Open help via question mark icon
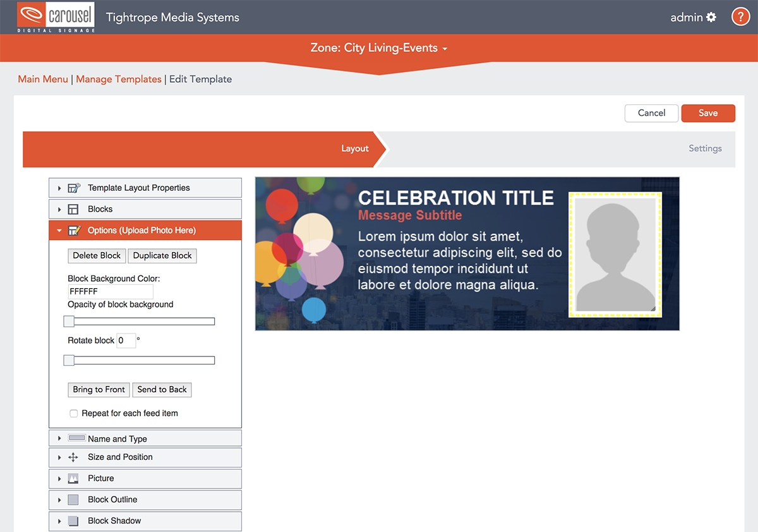 740,17
